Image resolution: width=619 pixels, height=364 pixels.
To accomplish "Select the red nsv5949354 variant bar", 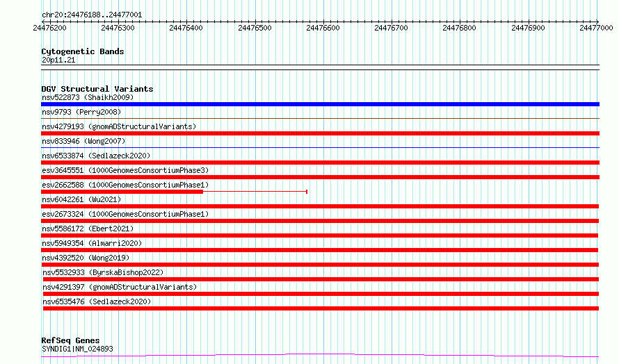I will (x=320, y=250).
